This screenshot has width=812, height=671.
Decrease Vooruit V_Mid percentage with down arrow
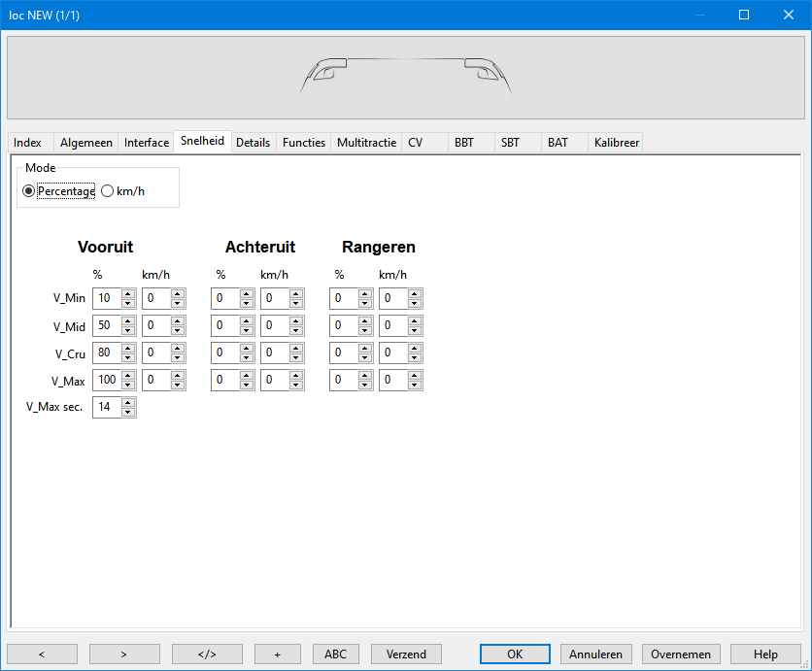click(x=128, y=330)
